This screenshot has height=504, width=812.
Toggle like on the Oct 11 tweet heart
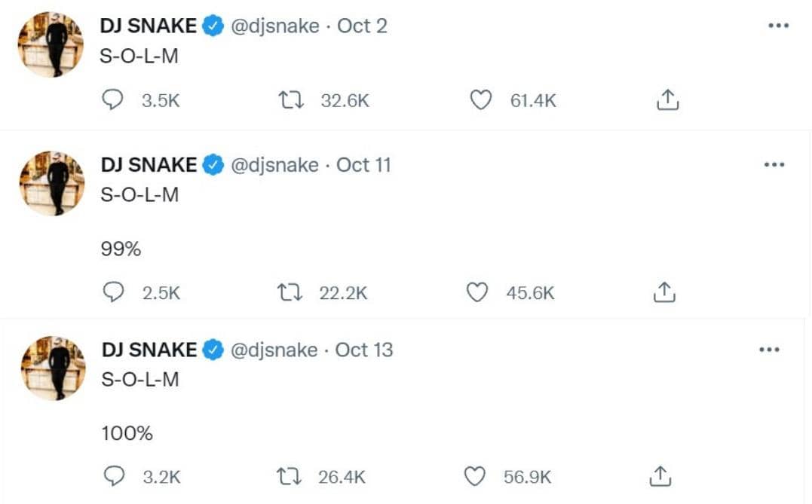click(x=477, y=292)
